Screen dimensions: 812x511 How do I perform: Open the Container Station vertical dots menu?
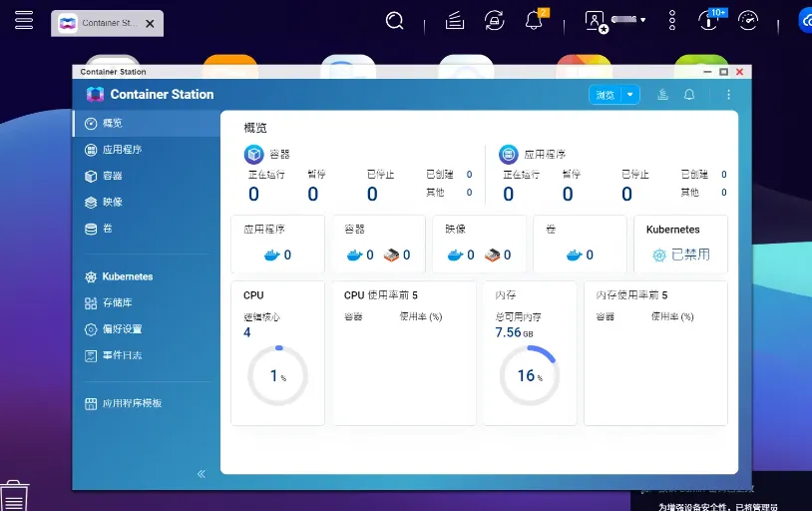[x=728, y=95]
